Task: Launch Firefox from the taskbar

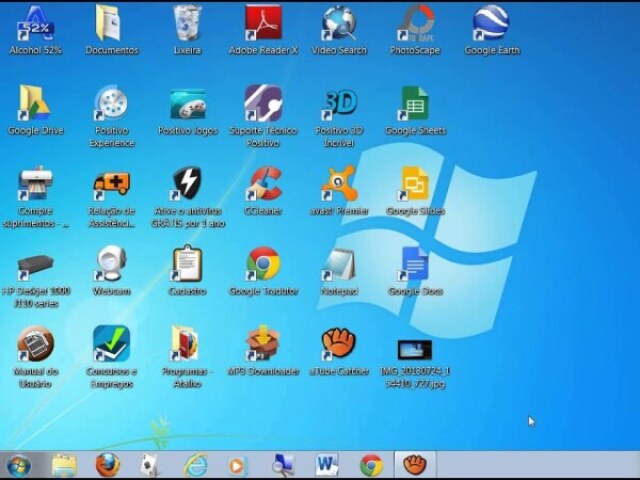Action: (x=108, y=465)
